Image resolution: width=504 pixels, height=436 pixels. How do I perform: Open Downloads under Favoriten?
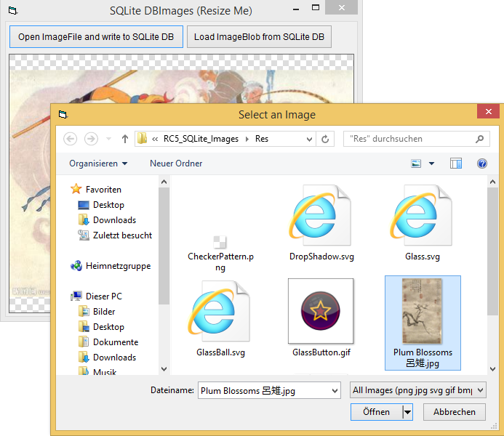point(114,220)
